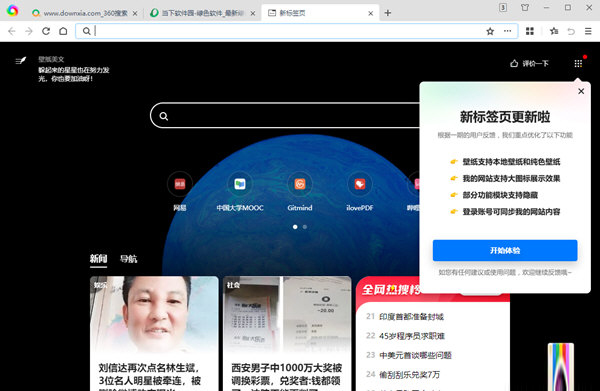
Task: Bookmark page with the star icon
Action: tap(490, 31)
